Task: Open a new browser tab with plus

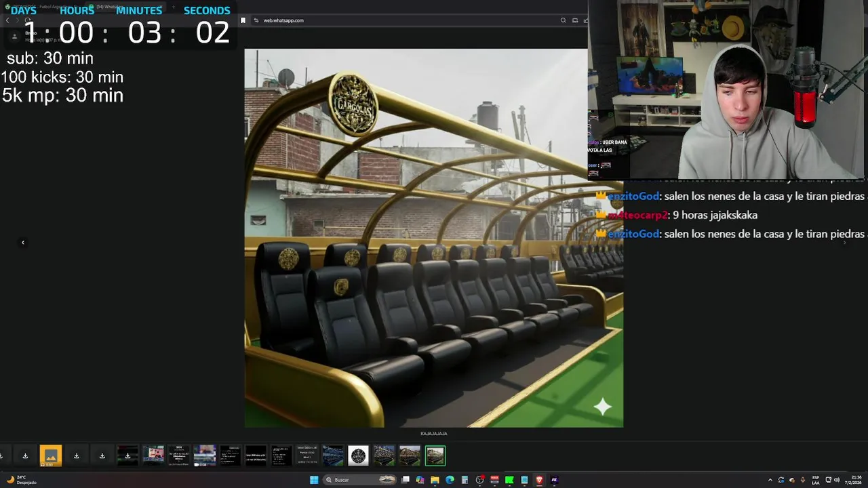Action: pos(173,6)
